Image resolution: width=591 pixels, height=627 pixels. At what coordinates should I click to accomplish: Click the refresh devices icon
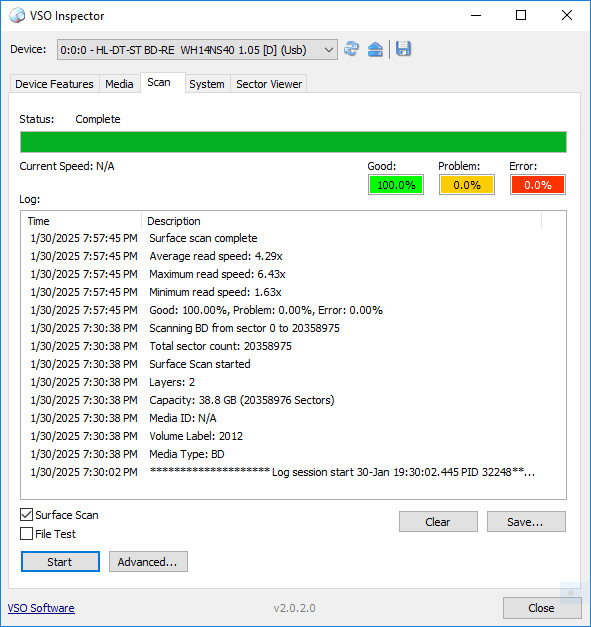click(x=351, y=49)
